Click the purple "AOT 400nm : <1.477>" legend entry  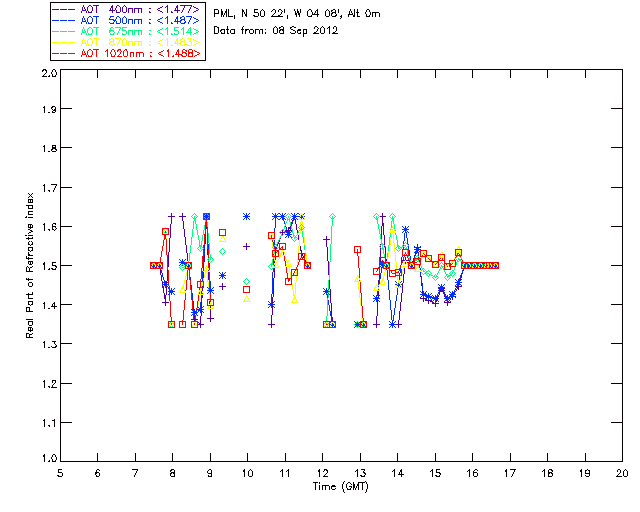pyautogui.click(x=127, y=9)
